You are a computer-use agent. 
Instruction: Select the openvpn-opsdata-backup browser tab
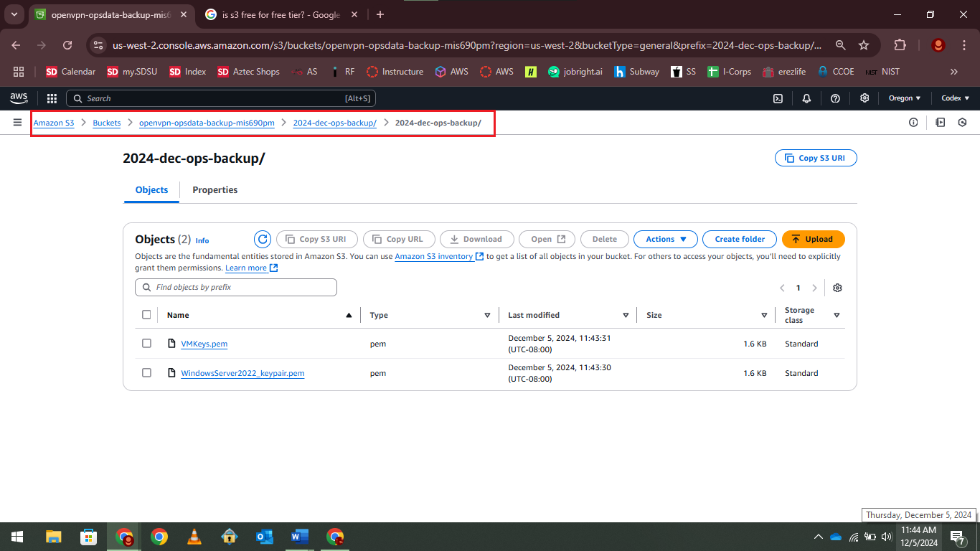pyautogui.click(x=110, y=14)
